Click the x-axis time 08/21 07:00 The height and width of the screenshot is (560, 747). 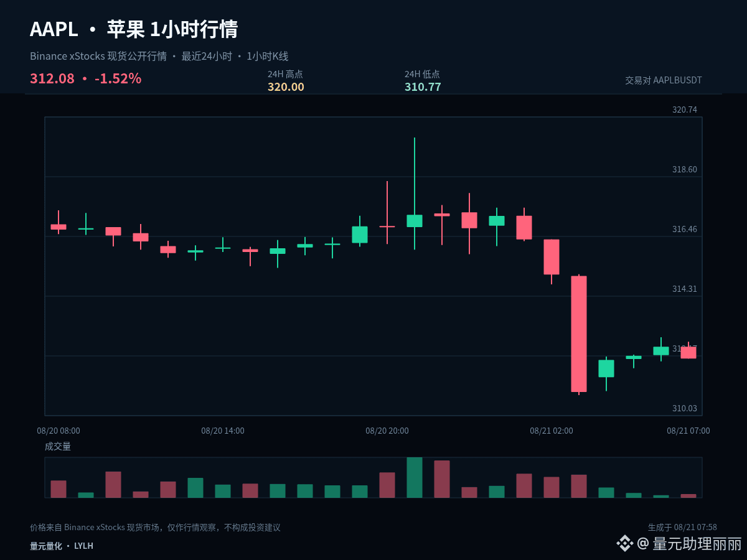[688, 431]
